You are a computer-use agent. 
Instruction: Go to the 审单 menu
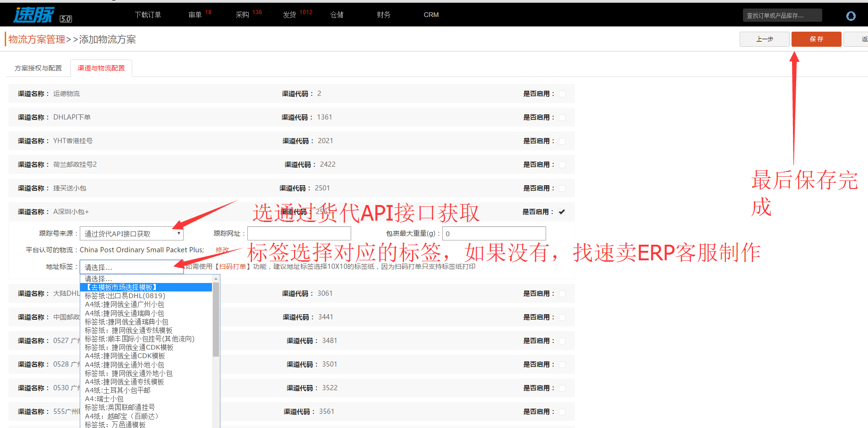(195, 15)
